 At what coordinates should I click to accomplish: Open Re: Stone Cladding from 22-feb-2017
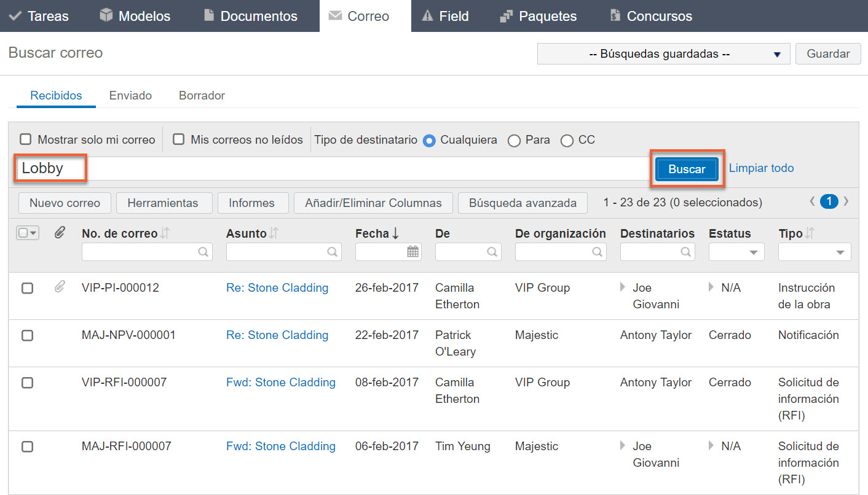point(277,335)
